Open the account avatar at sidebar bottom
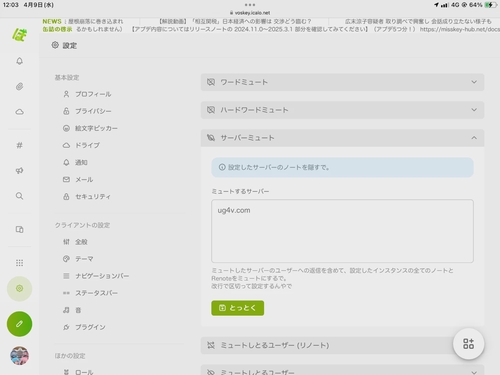500x375 pixels. [19, 356]
